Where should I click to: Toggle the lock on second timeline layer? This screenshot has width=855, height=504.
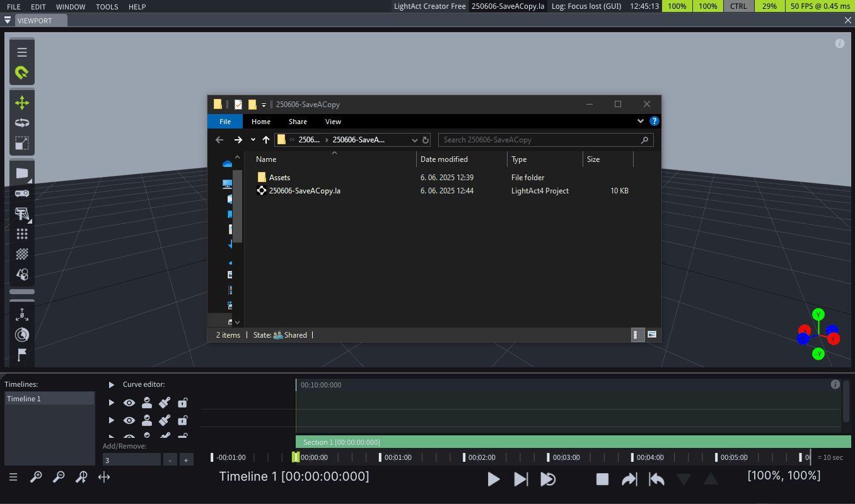point(182,420)
